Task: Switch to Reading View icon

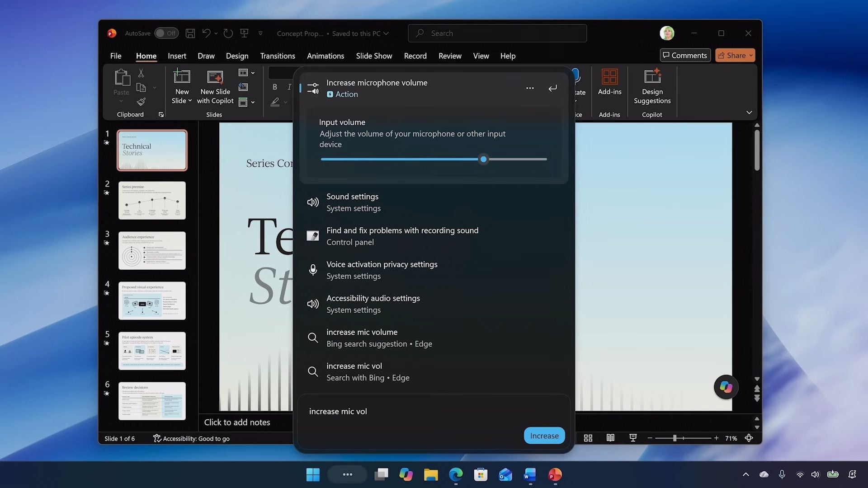Action: coord(610,438)
